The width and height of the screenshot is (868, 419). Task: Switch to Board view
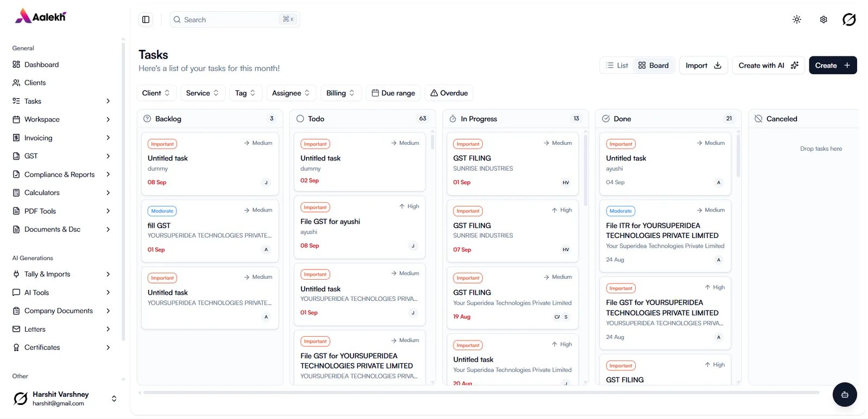pyautogui.click(x=654, y=66)
